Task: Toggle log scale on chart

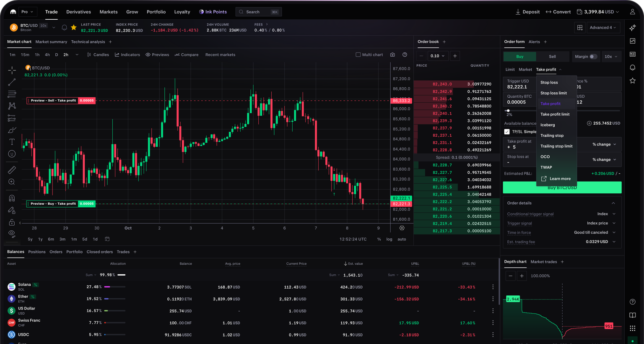Action: coord(389,239)
